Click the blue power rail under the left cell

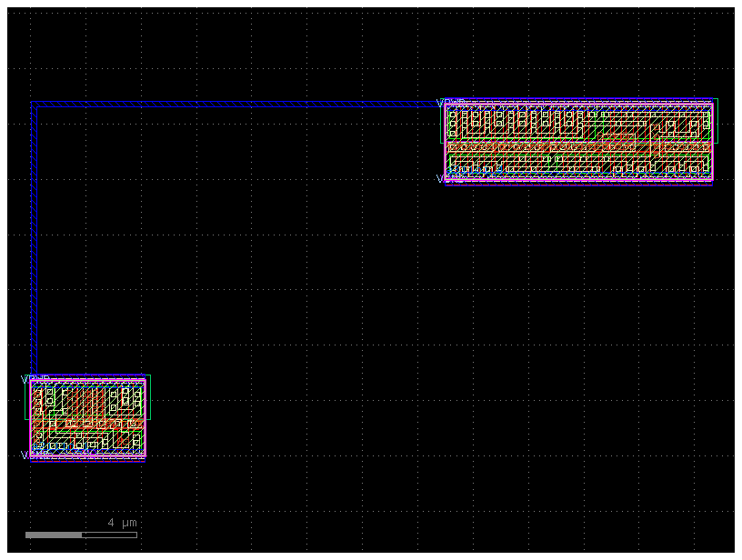[86, 459]
